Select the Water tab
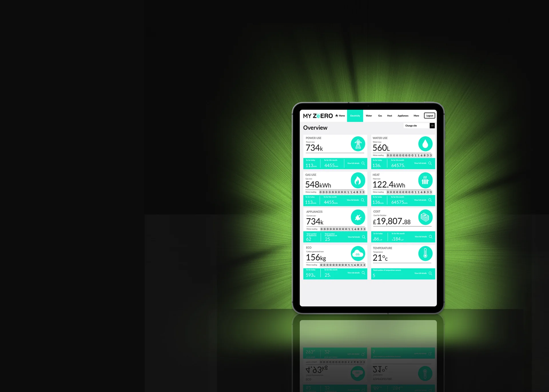This screenshot has height=392, width=549. [369, 116]
